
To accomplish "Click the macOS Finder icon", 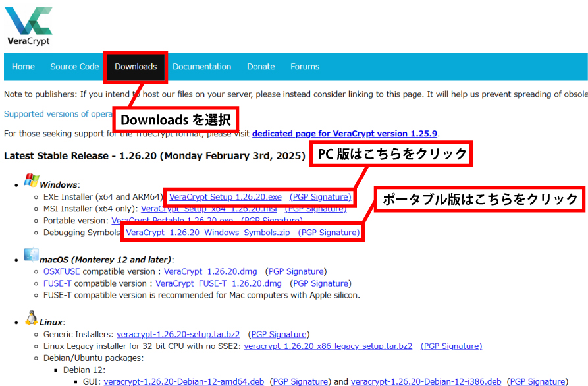I will pos(31,255).
